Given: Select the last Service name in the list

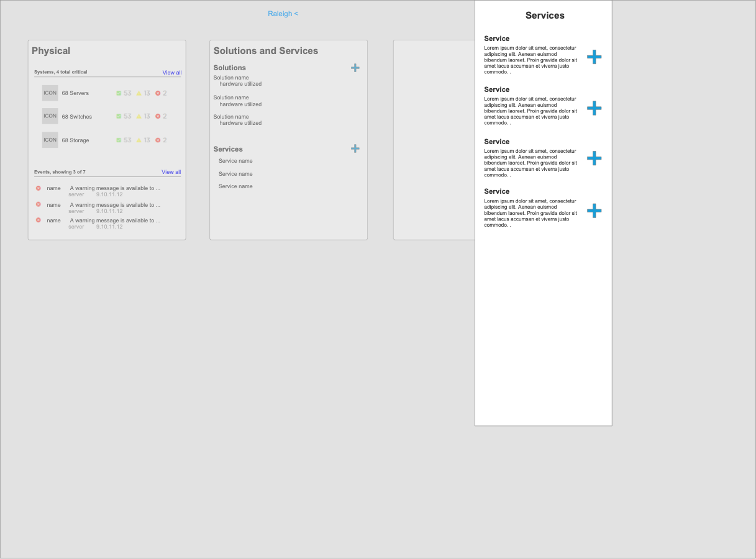Looking at the screenshot, I should point(235,186).
